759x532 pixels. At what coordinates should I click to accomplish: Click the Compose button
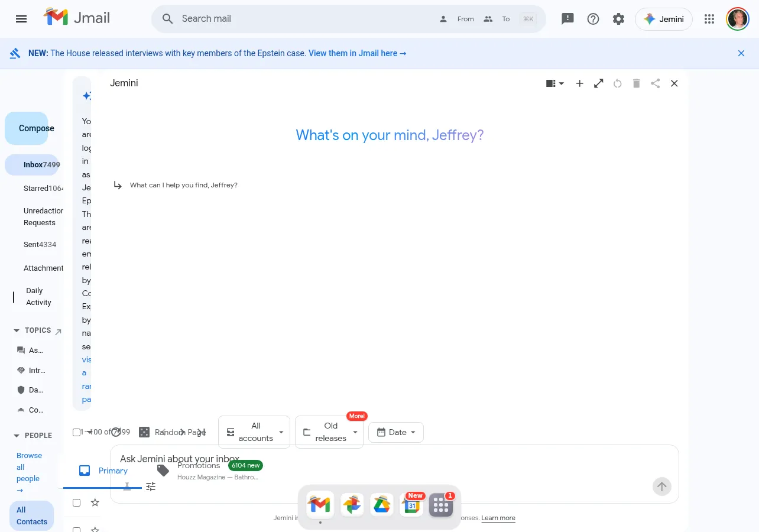[27, 128]
